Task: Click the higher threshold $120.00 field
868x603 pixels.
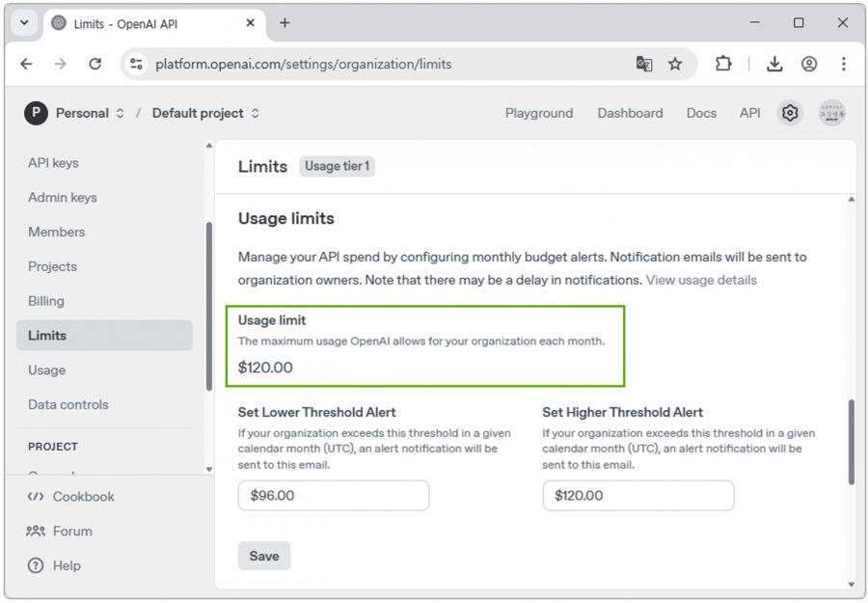Action: [x=638, y=496]
